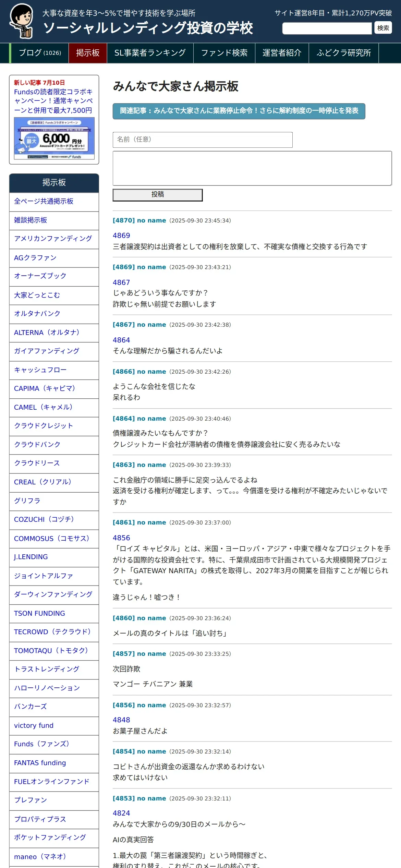Viewport: 401px width, 868px height.
Task: Open 雑談掲示板 in sidebar
Action: tap(54, 220)
